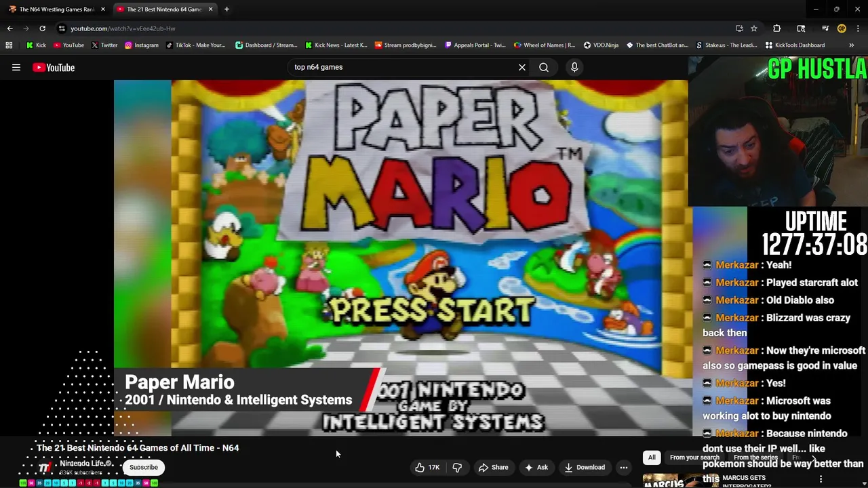Screen dimensions: 868x488
Task: Close the 21 Best Nintendo 64 tab
Action: pyautogui.click(x=210, y=9)
